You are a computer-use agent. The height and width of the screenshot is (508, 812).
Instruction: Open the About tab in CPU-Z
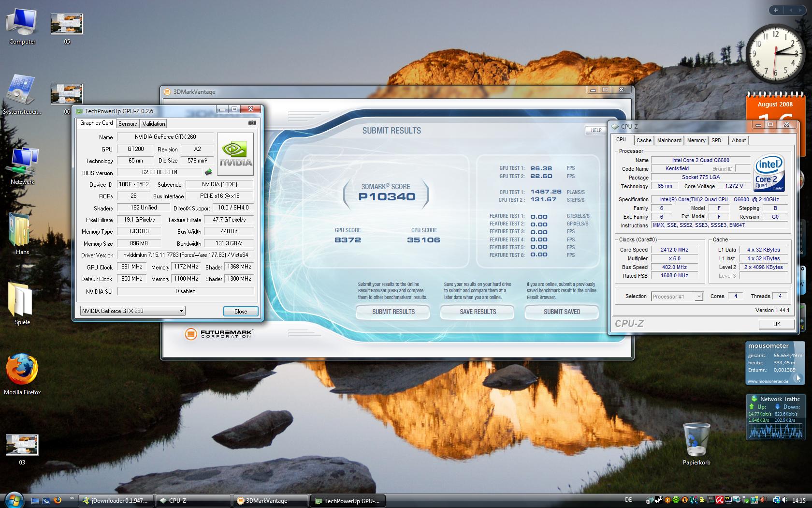[739, 140]
